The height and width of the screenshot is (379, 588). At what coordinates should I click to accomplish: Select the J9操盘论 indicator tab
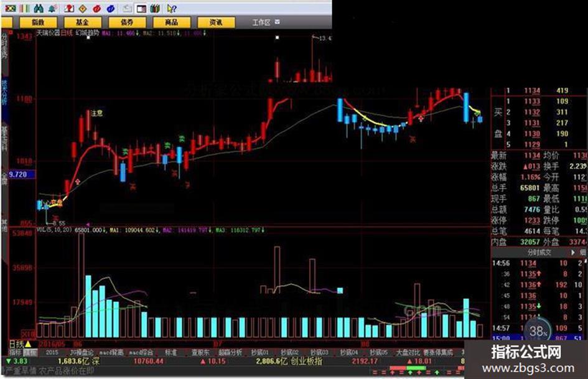point(82,353)
